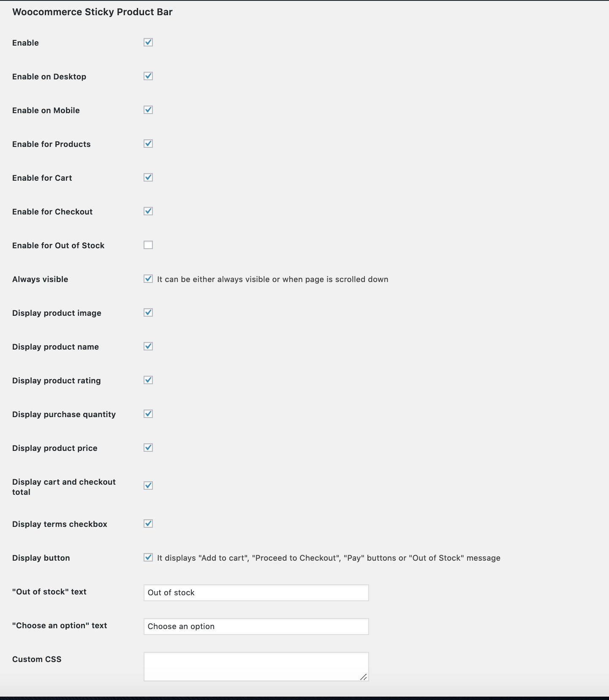The height and width of the screenshot is (700, 609).
Task: Toggle Display product name checkbox
Action: click(148, 346)
